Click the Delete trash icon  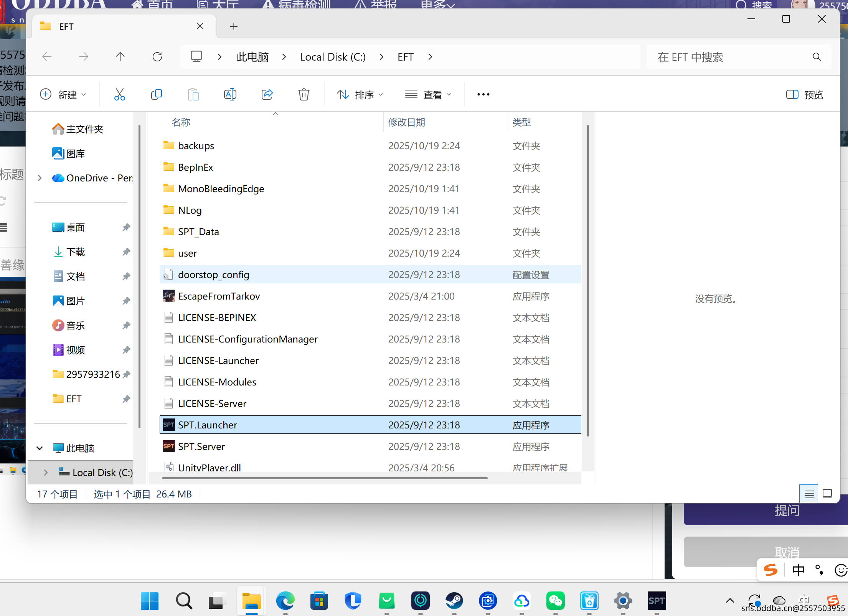point(304,94)
